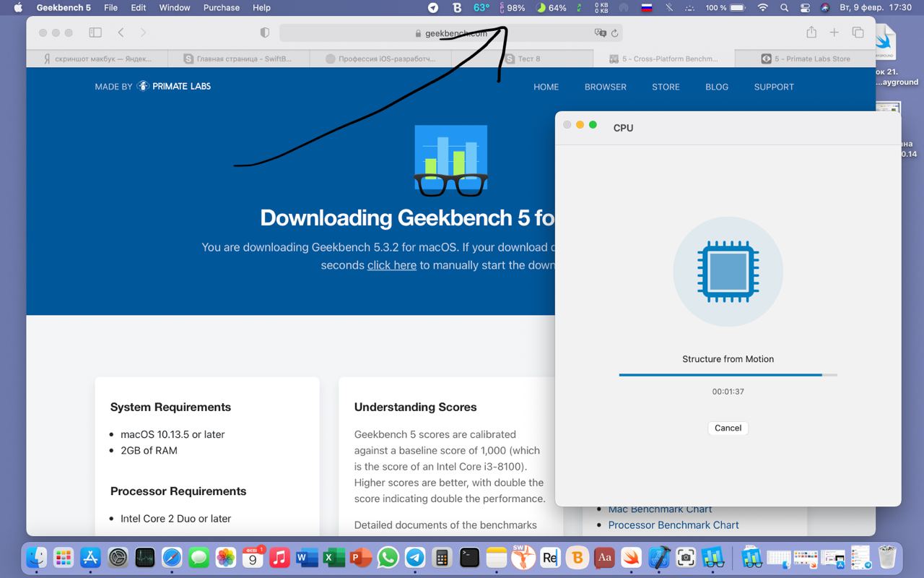Show Safari tab overview
Viewport: 924px width, 578px height.
[858, 33]
